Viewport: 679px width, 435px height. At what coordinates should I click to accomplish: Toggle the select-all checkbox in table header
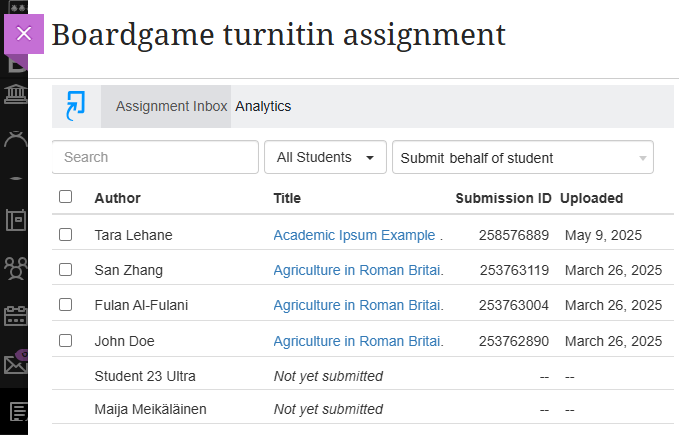pyautogui.click(x=66, y=197)
